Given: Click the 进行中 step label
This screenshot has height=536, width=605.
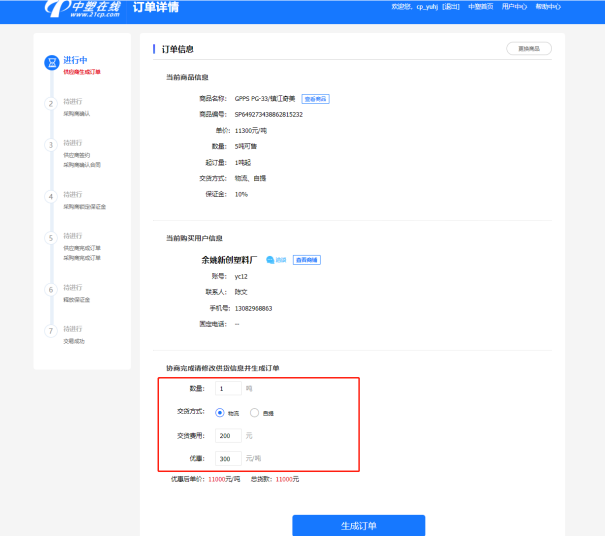Looking at the screenshot, I should 75,60.
